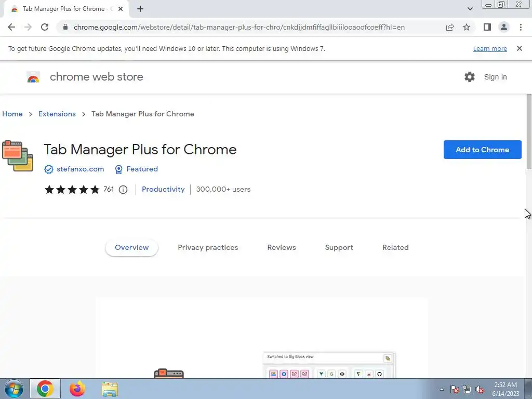Visit the stefanxo.com publisher link
The width and height of the screenshot is (532, 399).
(x=80, y=169)
